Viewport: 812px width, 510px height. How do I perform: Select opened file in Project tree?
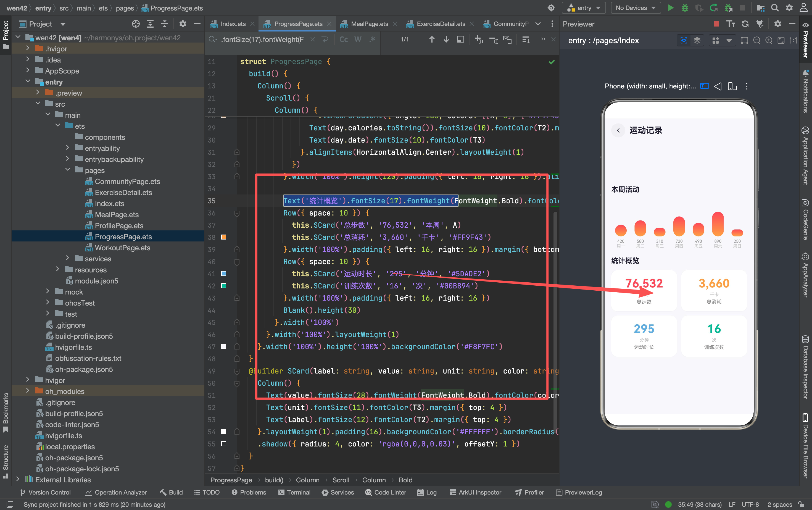[x=136, y=23]
